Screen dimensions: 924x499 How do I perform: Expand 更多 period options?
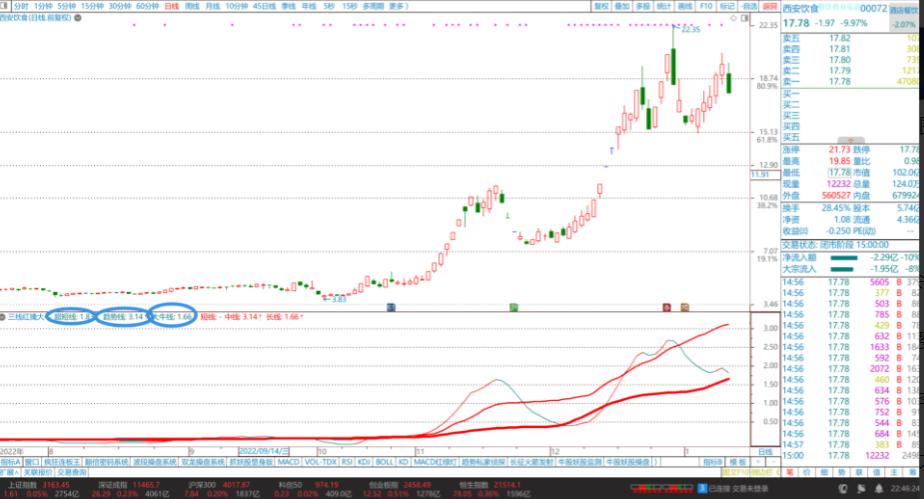click(398, 6)
